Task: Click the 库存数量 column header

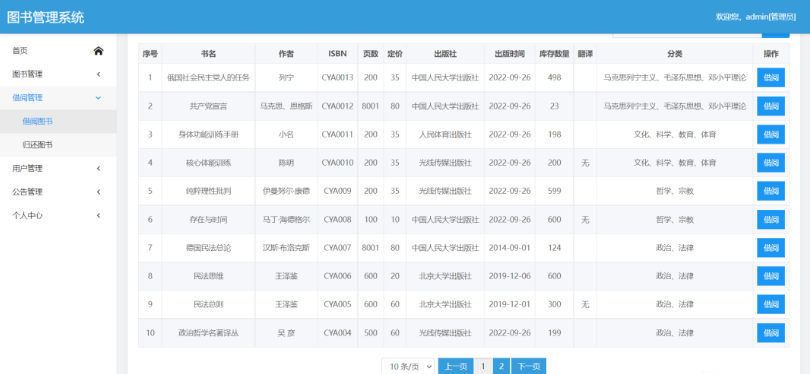Action: coord(554,54)
